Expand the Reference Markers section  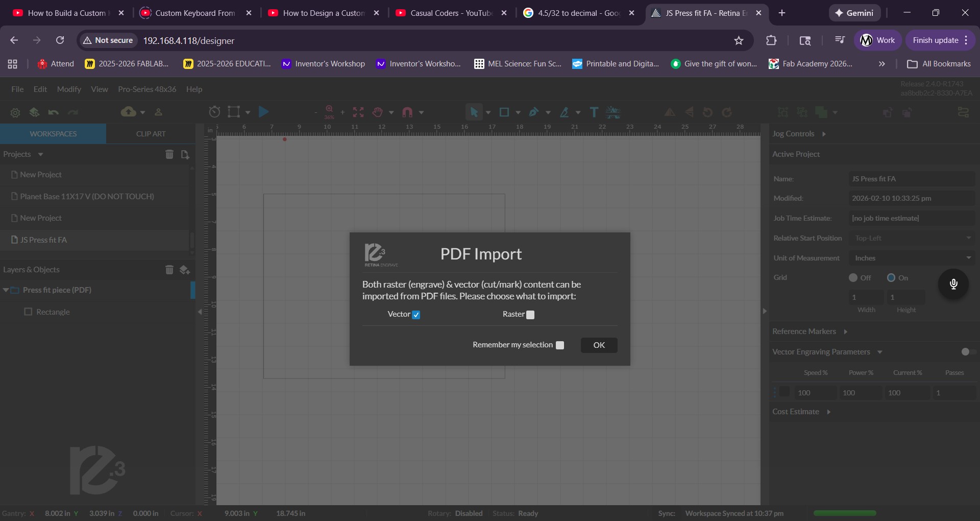coord(846,331)
